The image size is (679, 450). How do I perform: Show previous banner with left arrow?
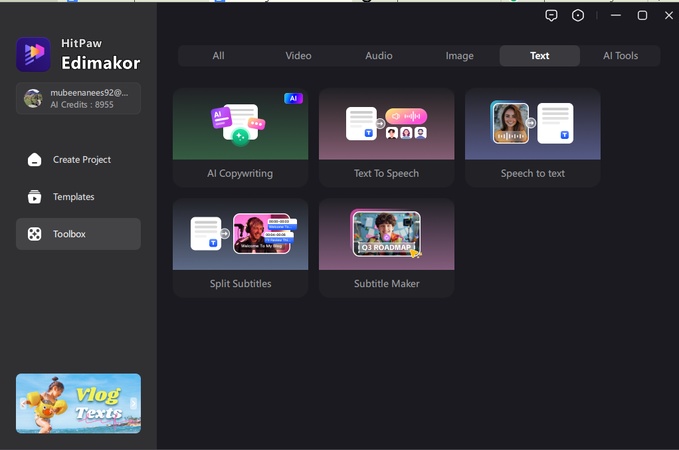[x=22, y=404]
